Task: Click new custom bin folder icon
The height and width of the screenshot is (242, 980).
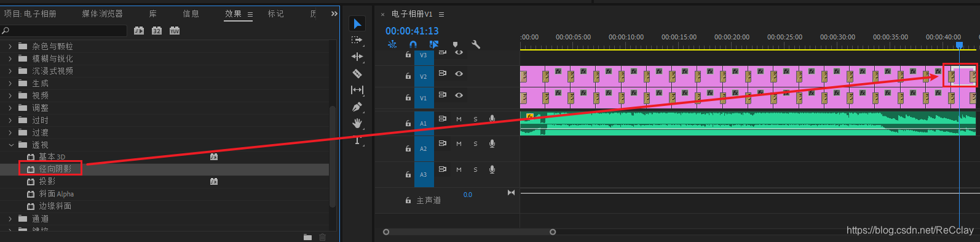Action: [x=307, y=237]
